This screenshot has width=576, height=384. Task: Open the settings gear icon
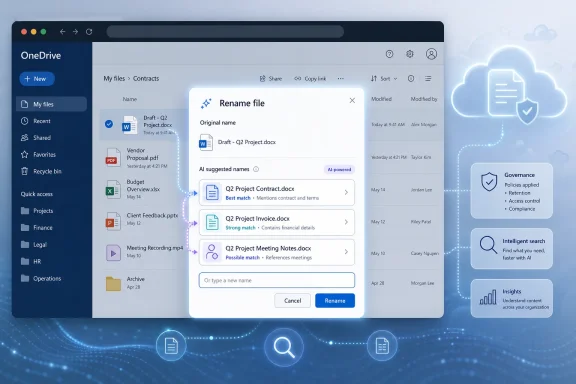(x=410, y=54)
